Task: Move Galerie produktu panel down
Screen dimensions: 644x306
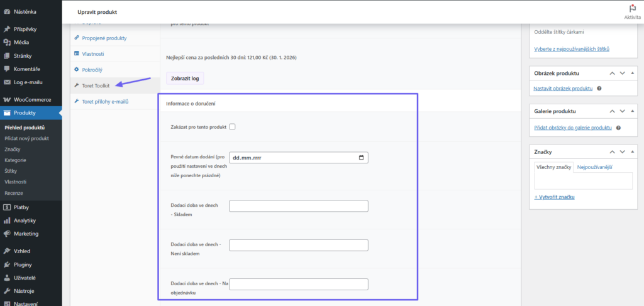Action: [x=622, y=111]
